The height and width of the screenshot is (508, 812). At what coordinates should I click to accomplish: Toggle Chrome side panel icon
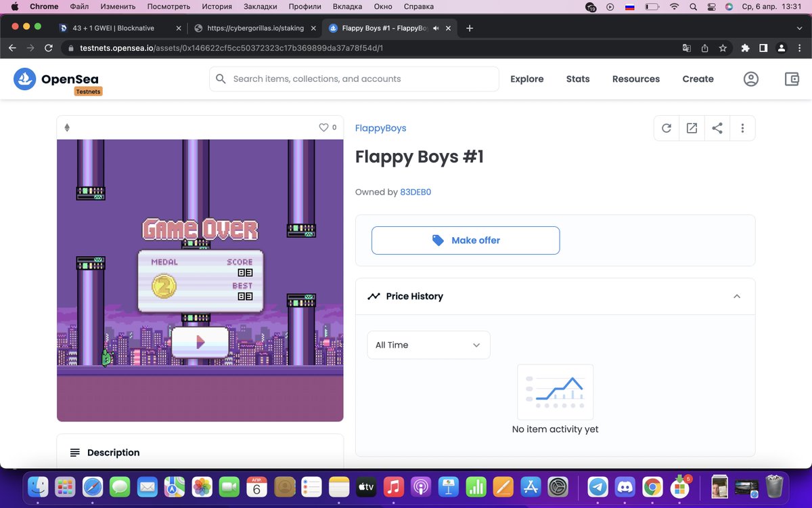(763, 48)
